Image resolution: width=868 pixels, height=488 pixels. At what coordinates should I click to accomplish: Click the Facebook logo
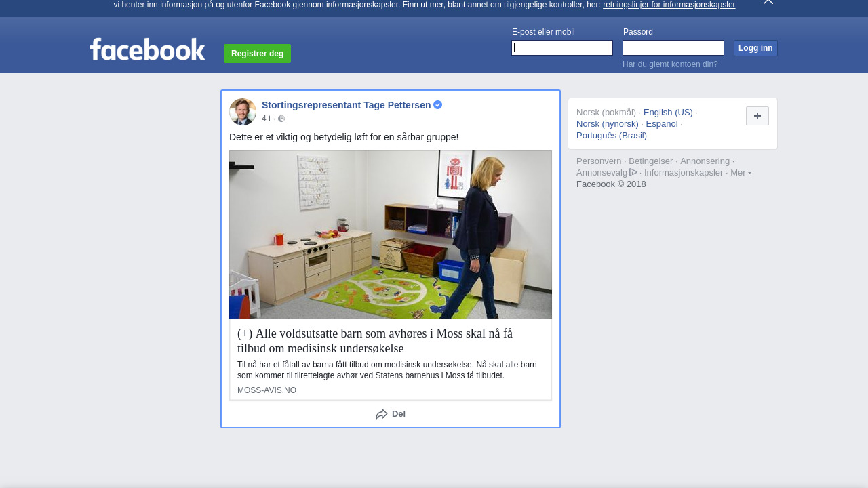[147, 49]
